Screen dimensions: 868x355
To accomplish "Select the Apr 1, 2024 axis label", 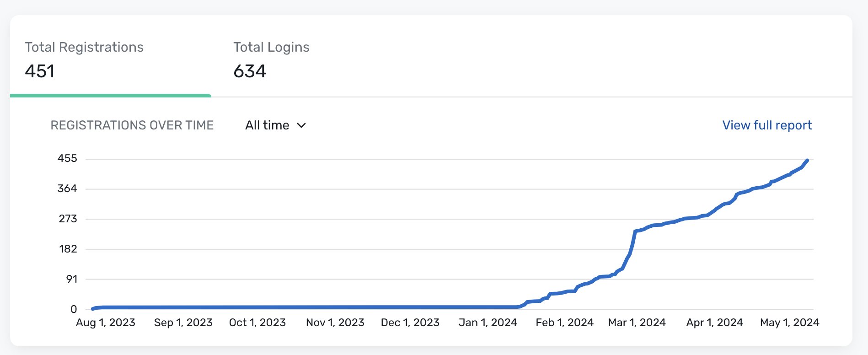I will click(715, 323).
